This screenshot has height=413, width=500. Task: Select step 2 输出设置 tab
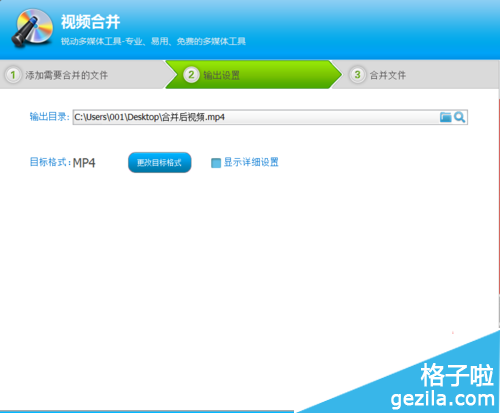(x=253, y=75)
